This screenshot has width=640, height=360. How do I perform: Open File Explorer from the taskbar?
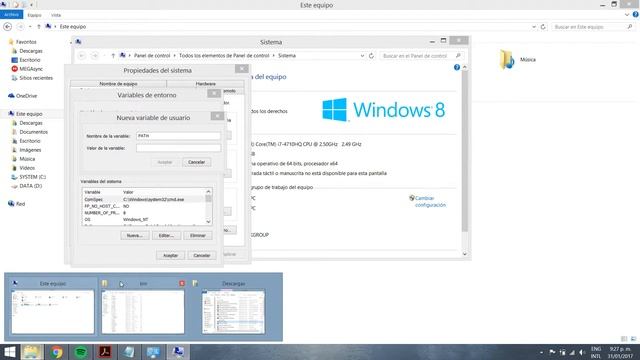pos(32,352)
